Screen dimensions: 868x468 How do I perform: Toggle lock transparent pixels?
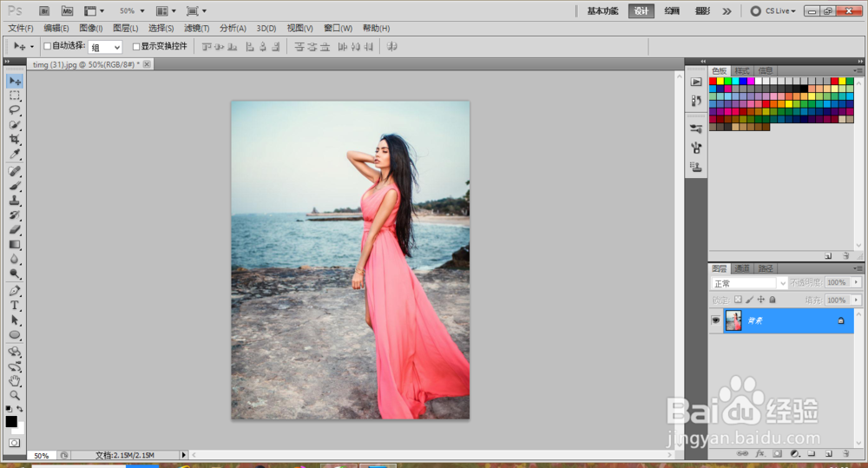(x=738, y=300)
